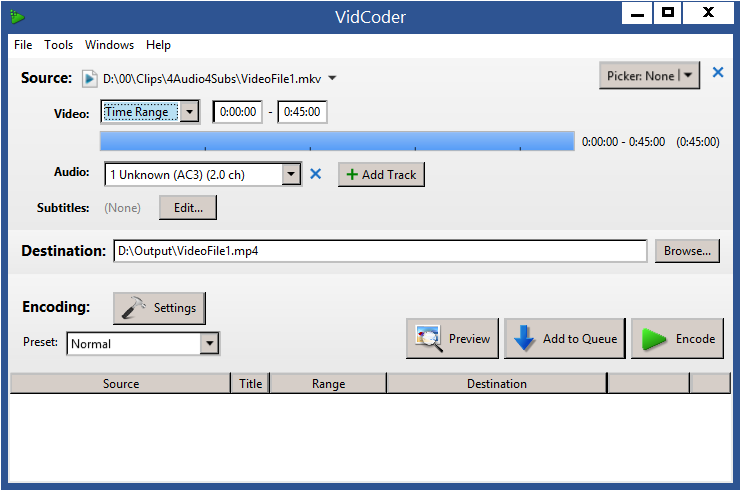Click the source path D:\00\Clips\4Audio4Subs\VideoFile1.mkv
The image size is (741, 491).
pos(212,78)
